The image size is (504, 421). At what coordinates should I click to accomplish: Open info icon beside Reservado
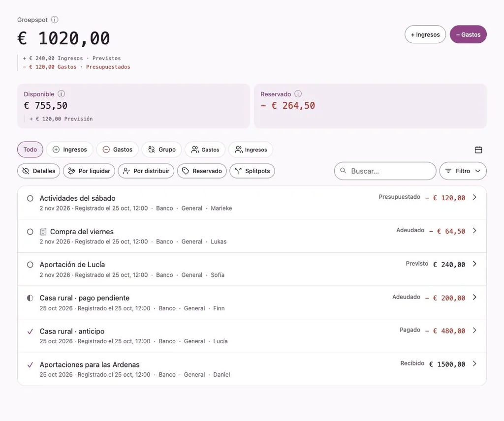[x=298, y=94]
